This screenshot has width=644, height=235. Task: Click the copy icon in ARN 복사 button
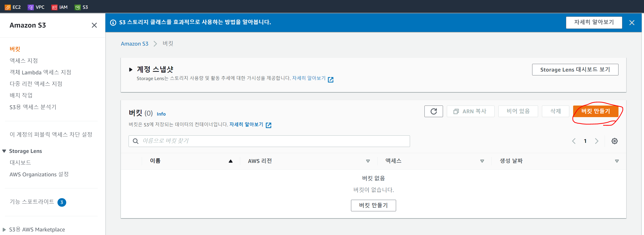pos(456,111)
